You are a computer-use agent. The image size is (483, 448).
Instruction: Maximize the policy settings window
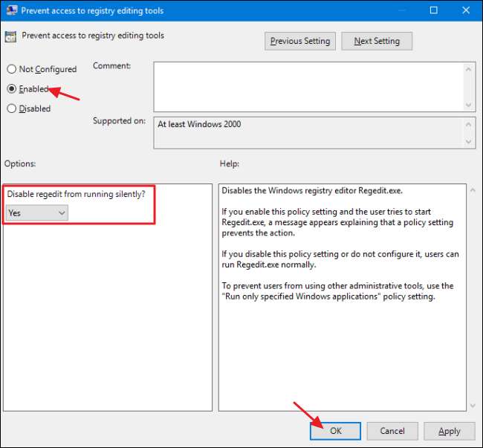(x=434, y=10)
